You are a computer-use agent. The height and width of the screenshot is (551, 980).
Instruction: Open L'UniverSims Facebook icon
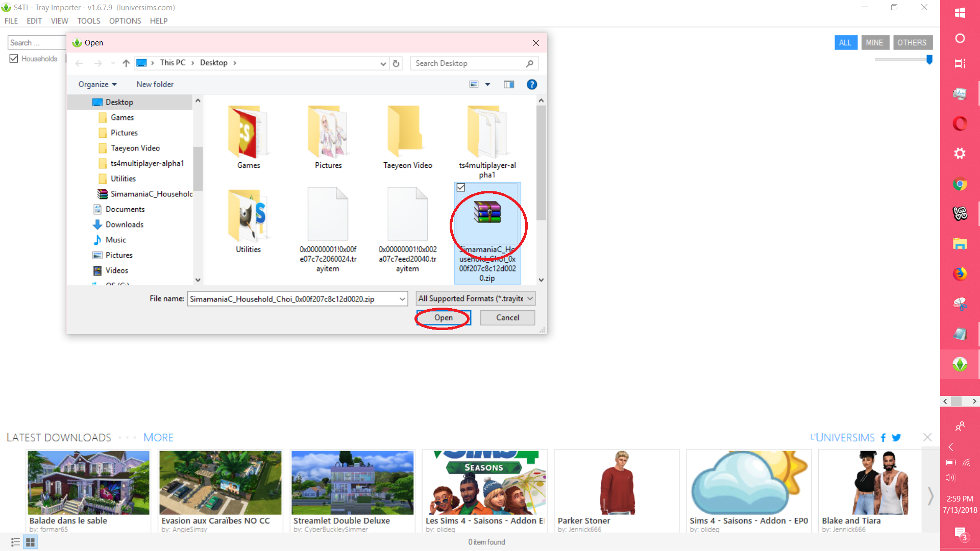coord(883,438)
